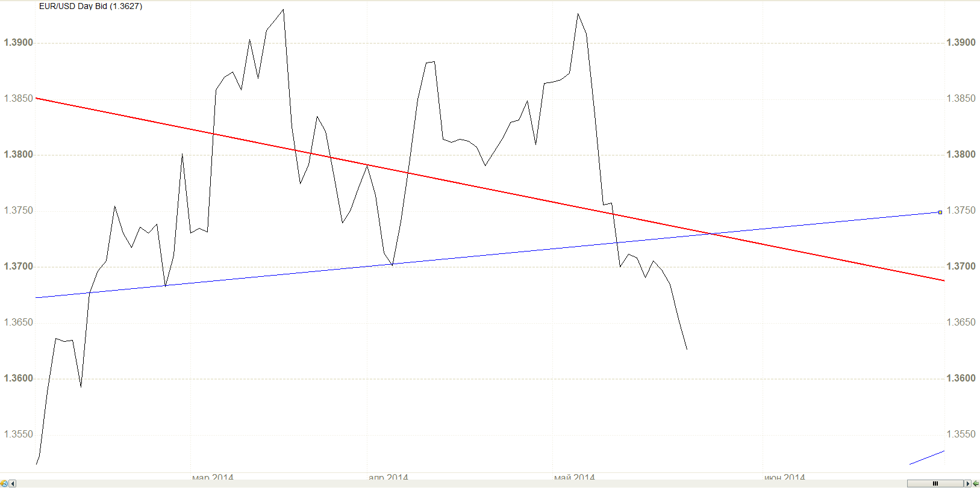Screen dimensions: 980x488
Task: Click the EUR/USD Day Bid chart title
Action: (90, 6)
